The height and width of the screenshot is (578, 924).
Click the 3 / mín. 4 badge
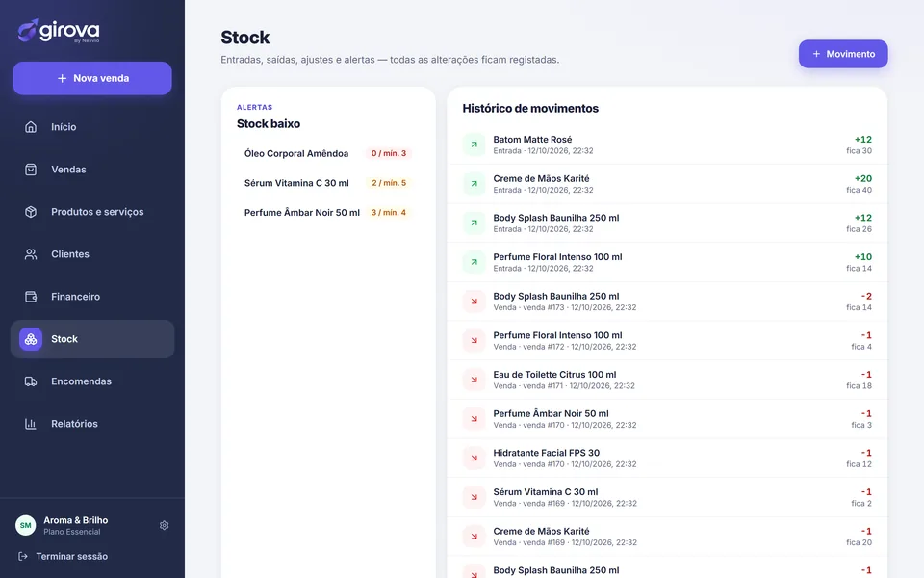click(388, 212)
